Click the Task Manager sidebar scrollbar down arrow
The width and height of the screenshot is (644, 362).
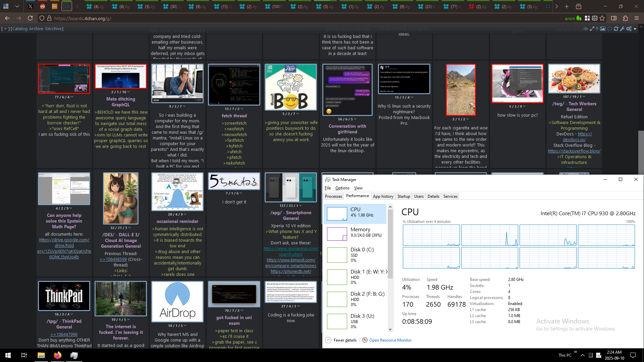[x=390, y=329]
